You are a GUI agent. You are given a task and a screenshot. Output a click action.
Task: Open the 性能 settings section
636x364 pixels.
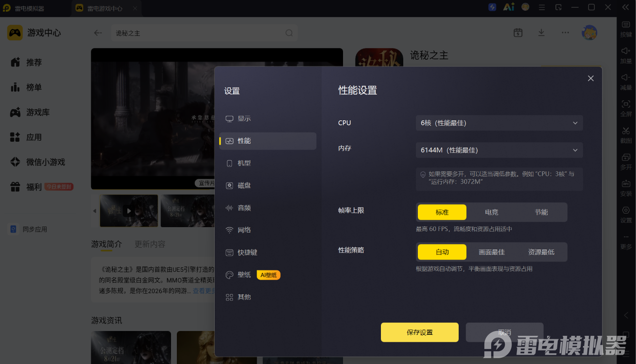point(268,141)
